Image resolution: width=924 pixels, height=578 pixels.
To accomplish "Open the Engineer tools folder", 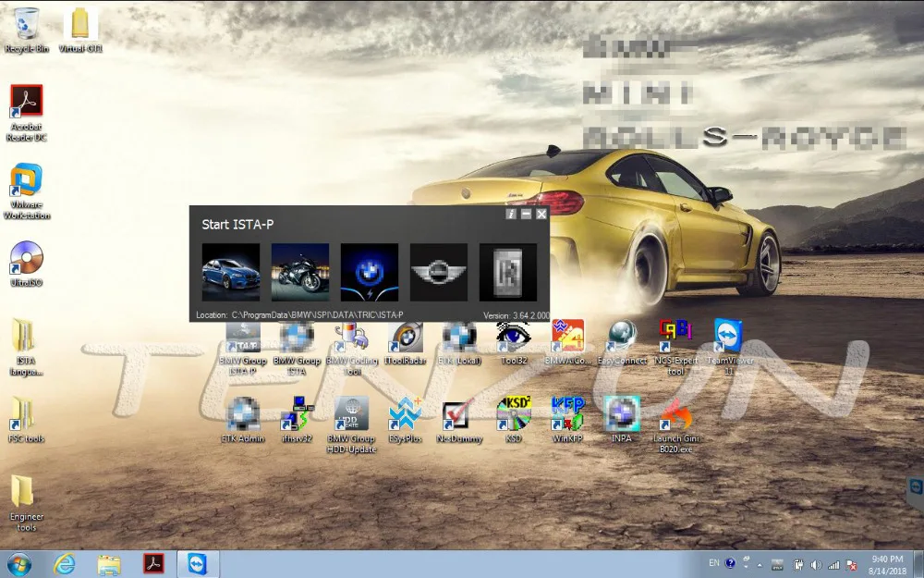I will 26,503.
